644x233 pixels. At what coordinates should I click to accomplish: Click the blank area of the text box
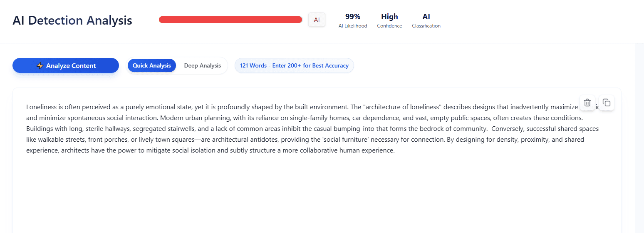tap(316, 196)
